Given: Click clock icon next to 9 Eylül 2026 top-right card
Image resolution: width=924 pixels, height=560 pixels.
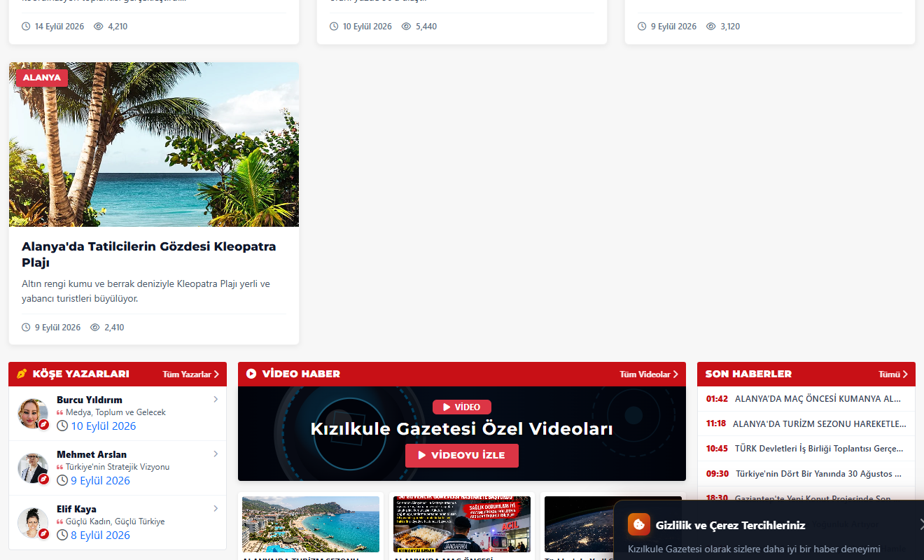Looking at the screenshot, I should point(642,27).
